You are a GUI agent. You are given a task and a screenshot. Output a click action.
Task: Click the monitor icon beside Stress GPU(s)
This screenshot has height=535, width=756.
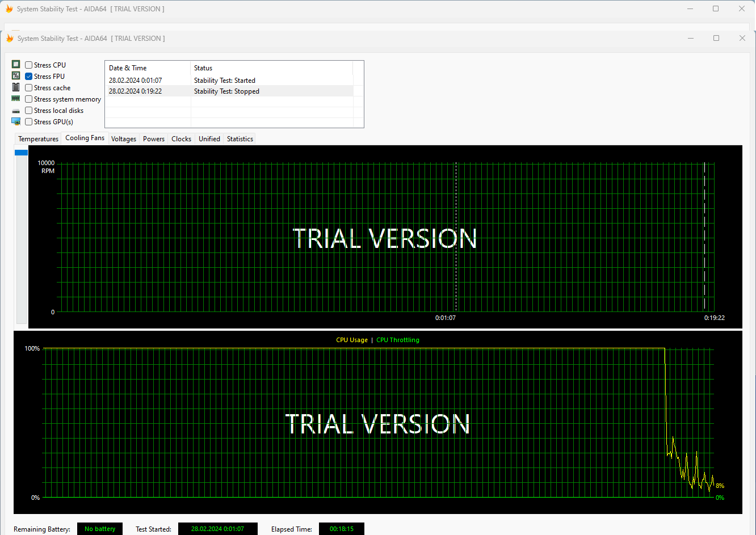(16, 121)
